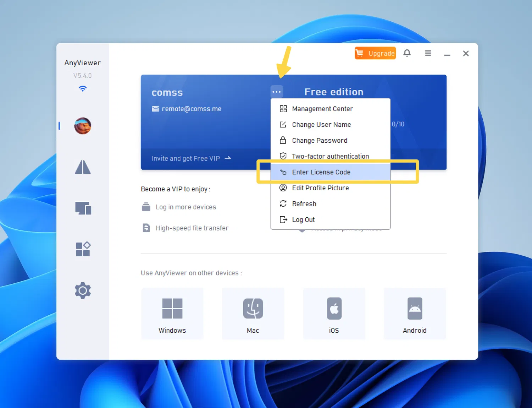Click the Windows download tile
Image resolution: width=532 pixels, height=408 pixels.
click(172, 314)
